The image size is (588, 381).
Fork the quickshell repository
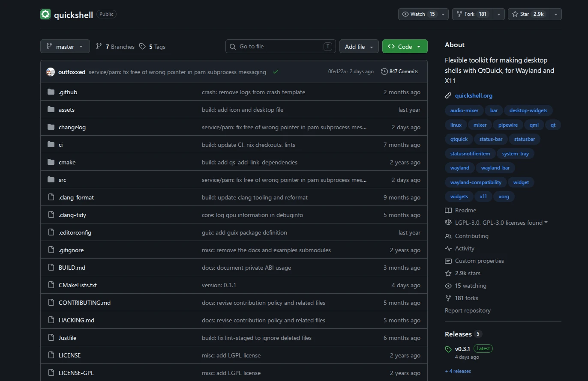coord(473,14)
